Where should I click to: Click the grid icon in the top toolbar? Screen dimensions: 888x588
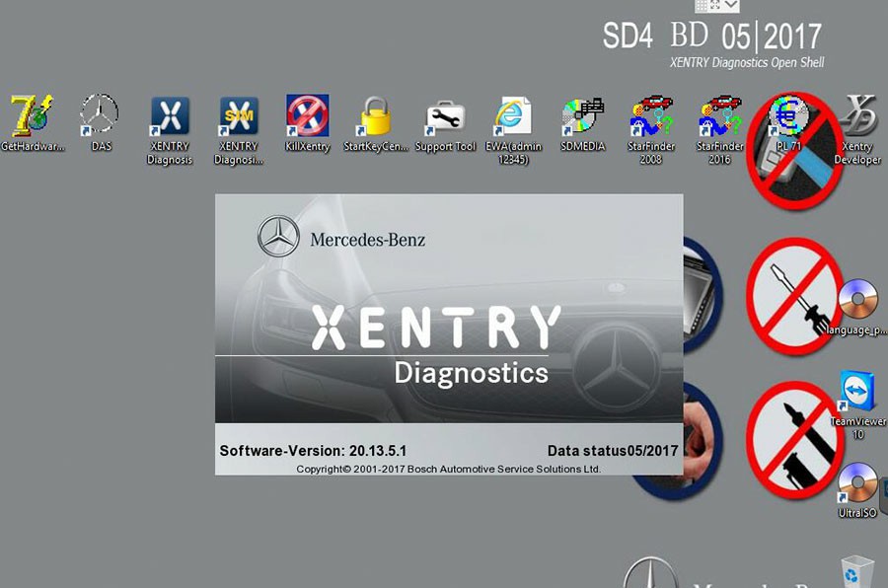(x=702, y=6)
